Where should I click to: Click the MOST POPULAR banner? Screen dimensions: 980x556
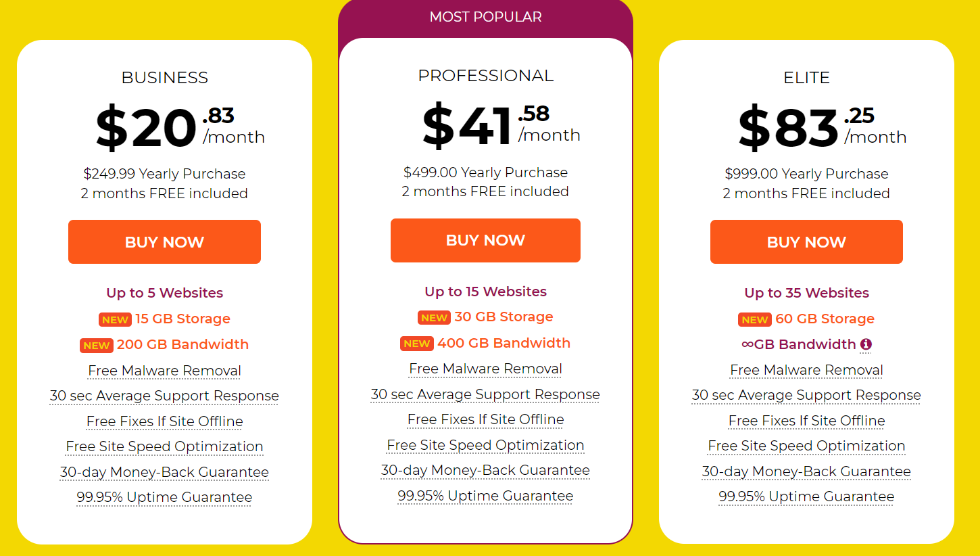[x=485, y=17]
